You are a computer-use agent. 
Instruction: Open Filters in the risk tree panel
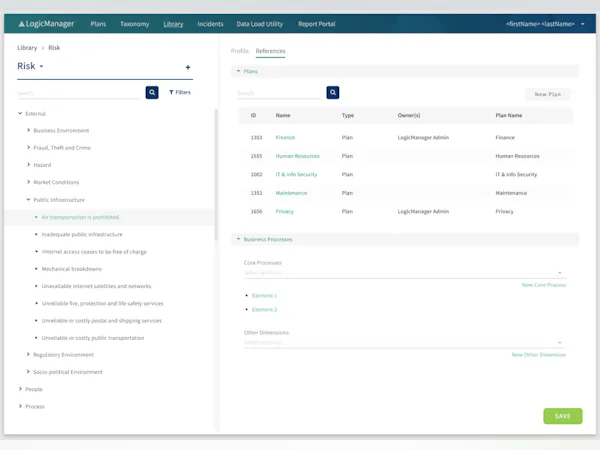coord(180,92)
